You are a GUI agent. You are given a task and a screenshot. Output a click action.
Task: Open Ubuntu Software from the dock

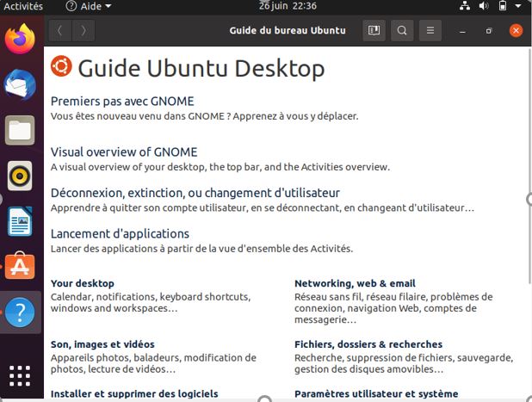[x=20, y=267]
